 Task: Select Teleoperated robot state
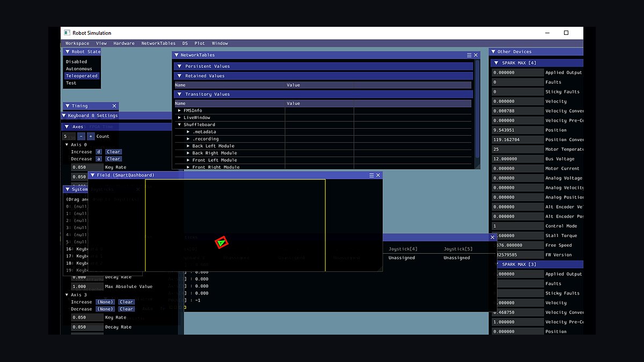click(x=82, y=76)
